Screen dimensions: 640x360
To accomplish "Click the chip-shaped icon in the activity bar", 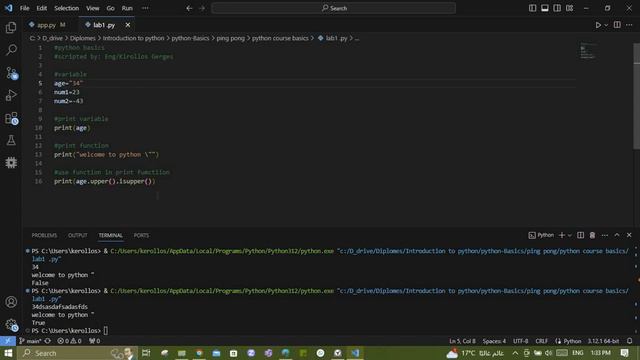I will coord(11,162).
